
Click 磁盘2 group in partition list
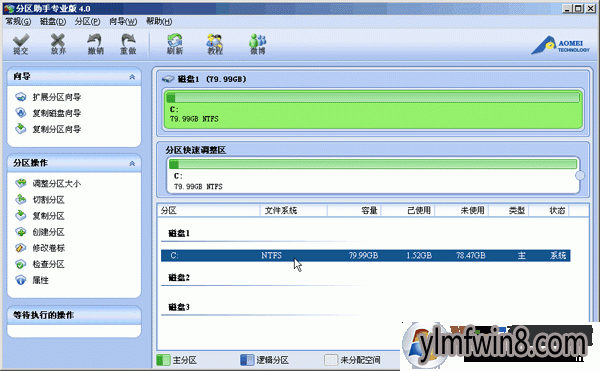click(x=179, y=278)
